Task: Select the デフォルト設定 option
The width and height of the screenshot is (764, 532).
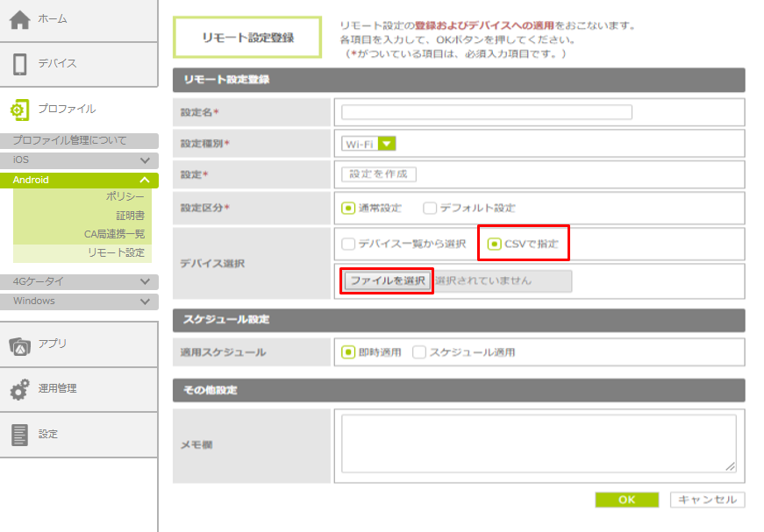Action: coord(430,209)
